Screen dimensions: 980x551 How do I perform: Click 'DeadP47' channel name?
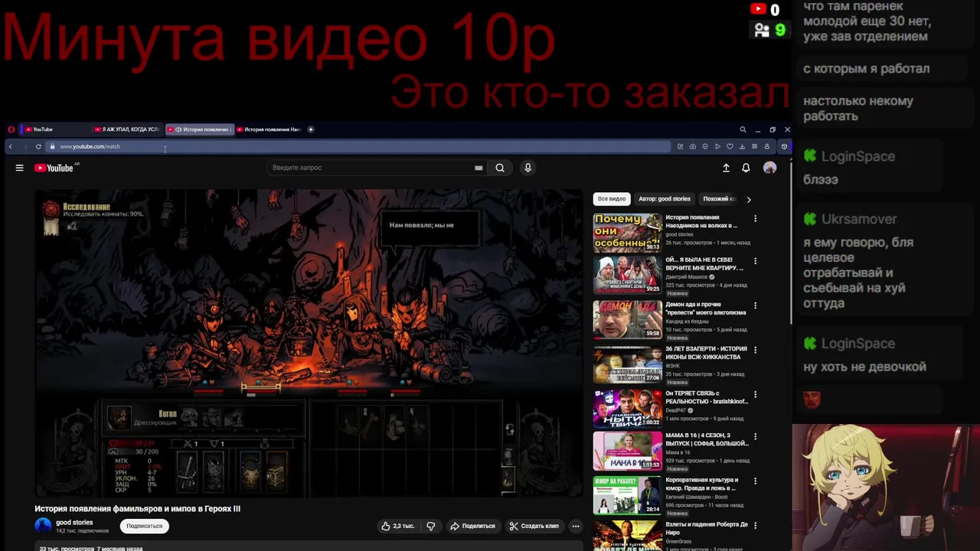point(675,410)
